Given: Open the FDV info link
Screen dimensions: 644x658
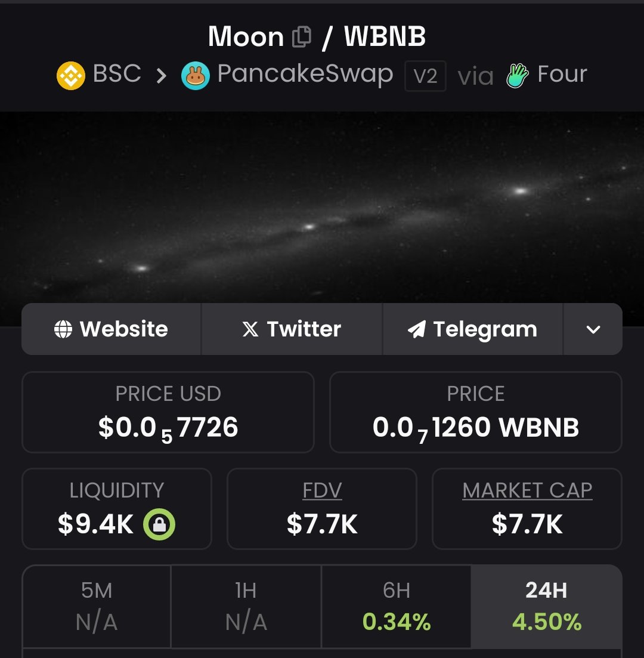Looking at the screenshot, I should [322, 491].
